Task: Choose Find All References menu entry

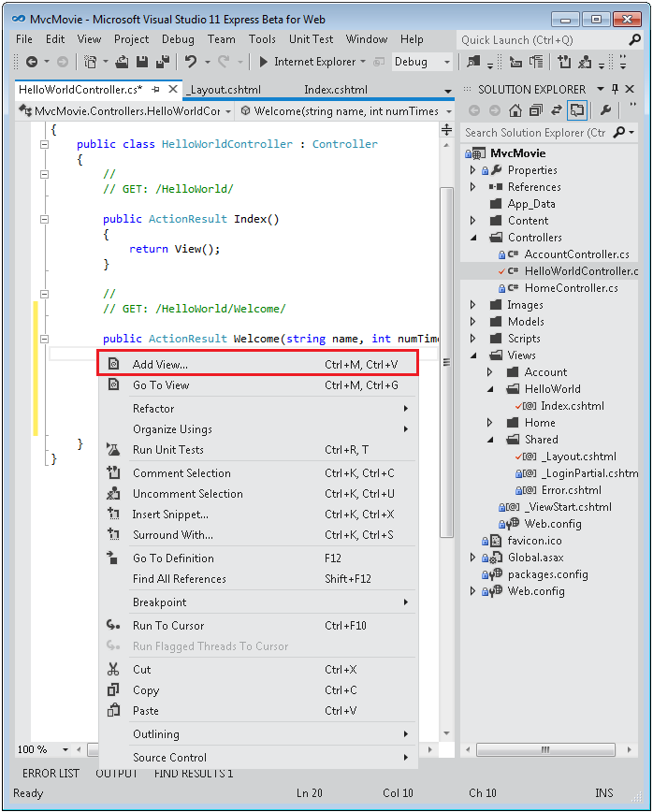Action: 257,578
